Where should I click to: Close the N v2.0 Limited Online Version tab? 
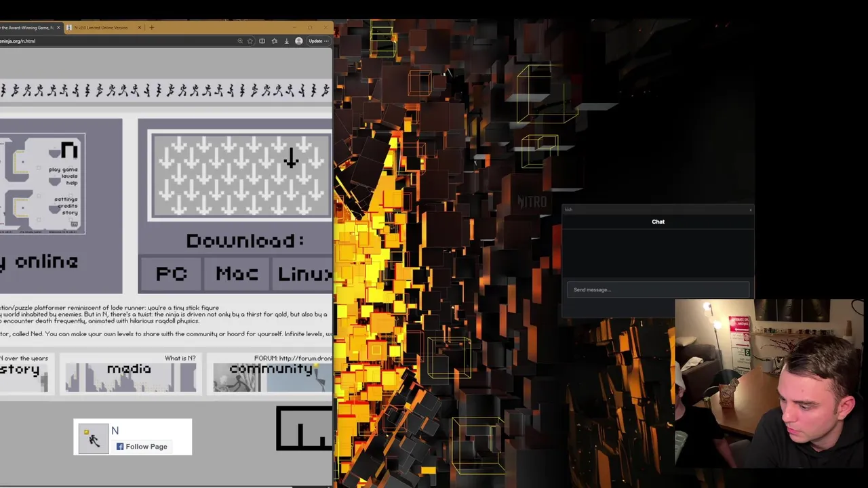coord(139,28)
